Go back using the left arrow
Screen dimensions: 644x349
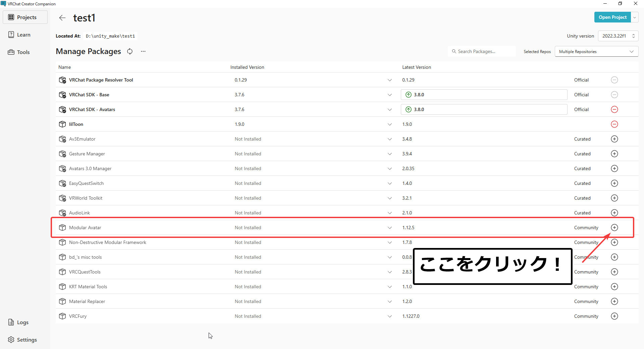62,18
